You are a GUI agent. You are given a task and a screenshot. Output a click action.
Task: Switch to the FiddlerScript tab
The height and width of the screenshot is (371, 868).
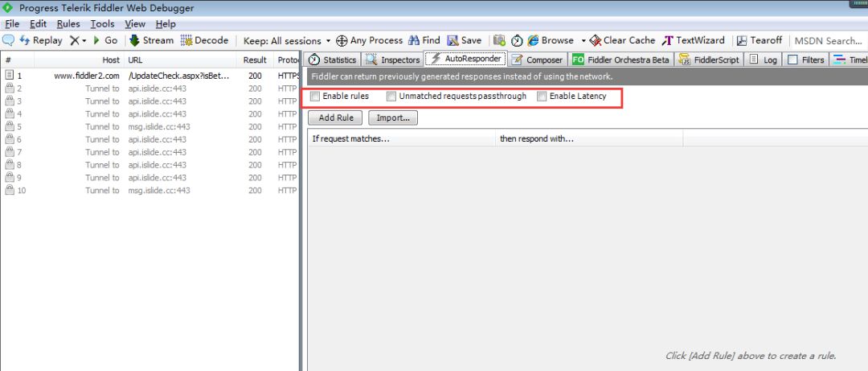tap(710, 60)
